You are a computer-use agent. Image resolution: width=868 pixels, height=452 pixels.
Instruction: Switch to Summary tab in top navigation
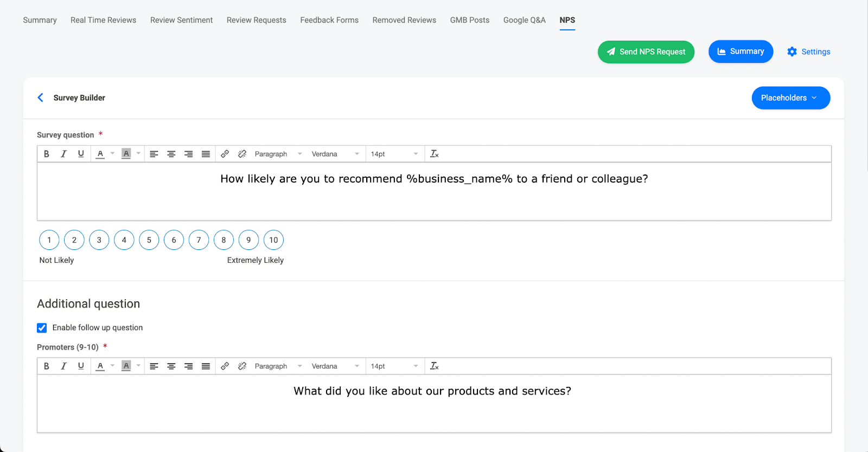pos(40,20)
